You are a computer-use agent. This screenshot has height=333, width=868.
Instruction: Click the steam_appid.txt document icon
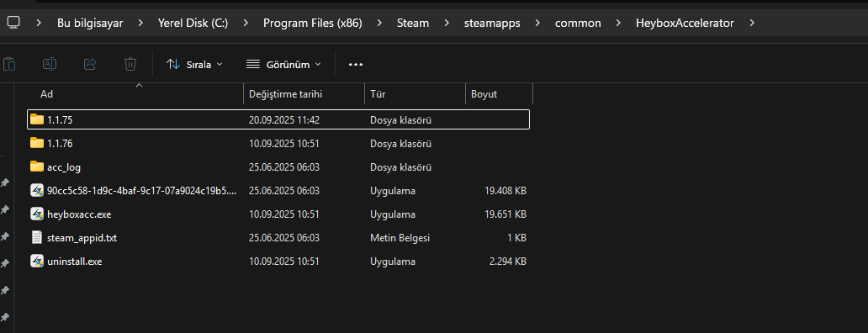(x=37, y=238)
